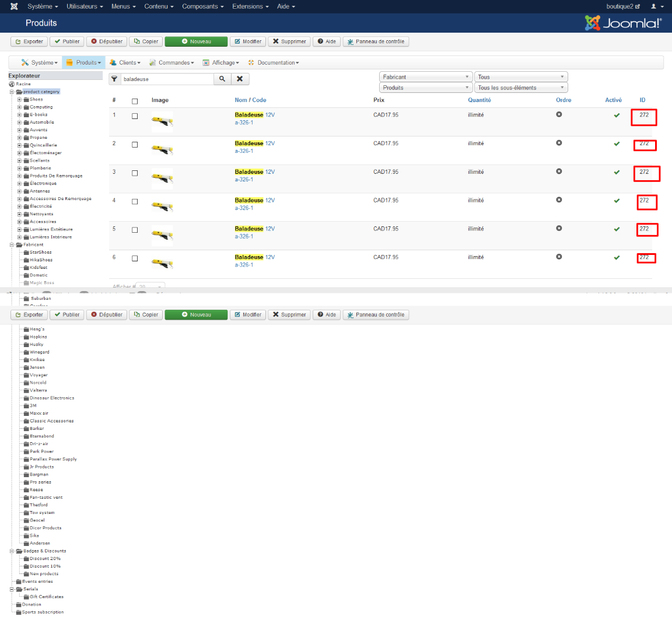672x630 pixels.
Task: Click the top Nouveau green button
Action: 196,41
